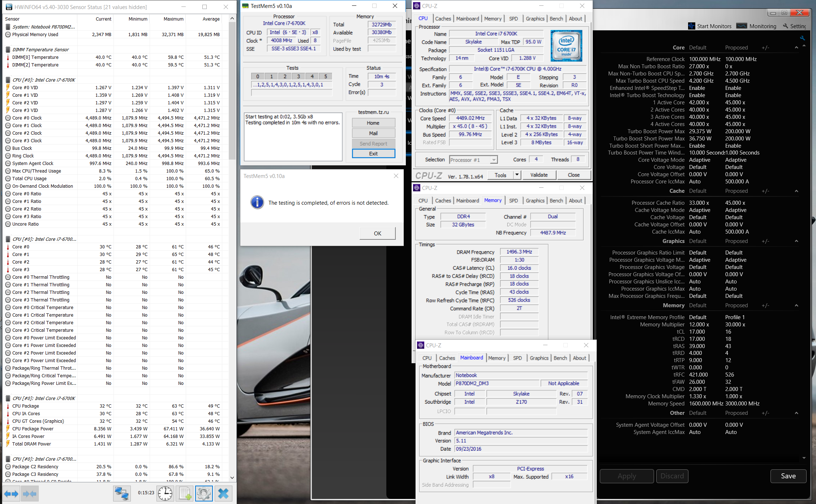Click the Monitoring graph icon in XTU
816x504 pixels.
tap(742, 26)
